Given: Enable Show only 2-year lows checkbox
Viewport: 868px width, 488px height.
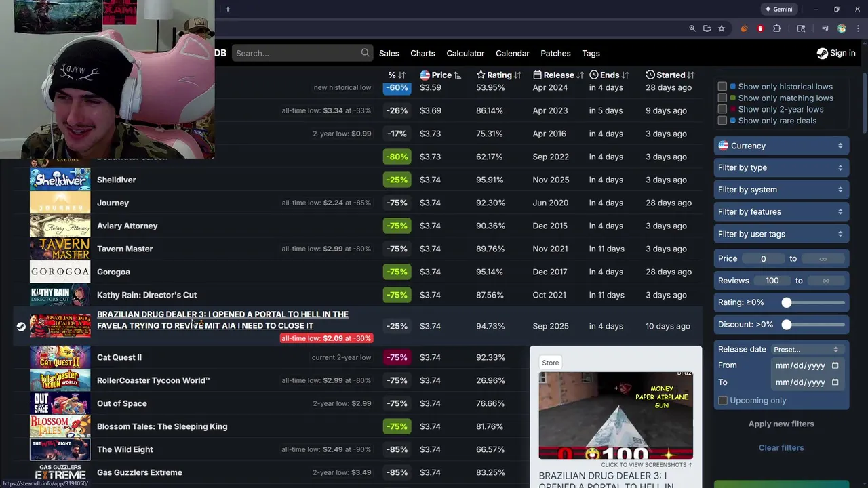Looking at the screenshot, I should 722,109.
